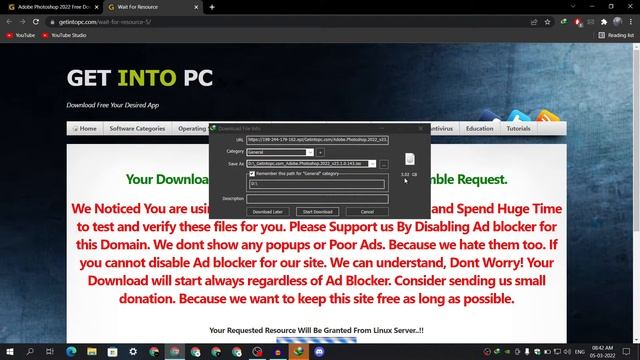Click the RSS feed icon on site
Screen dimensions: 640x360
pyautogui.click(x=548, y=116)
